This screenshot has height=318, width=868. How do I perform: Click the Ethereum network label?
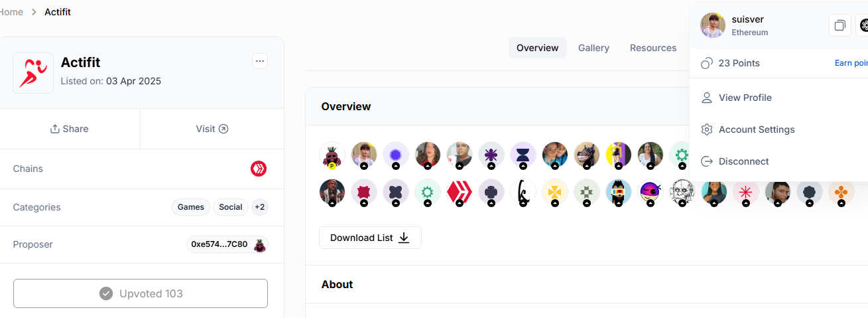[750, 32]
